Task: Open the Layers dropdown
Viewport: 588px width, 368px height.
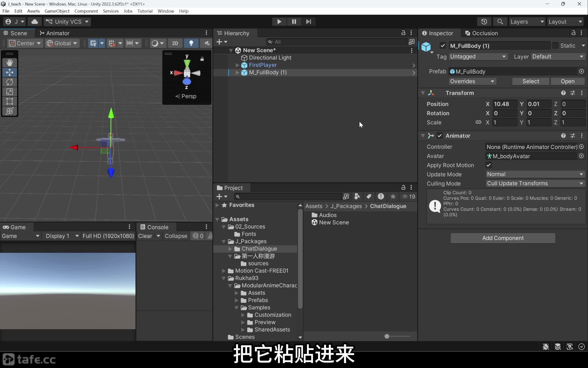Action: tap(527, 22)
